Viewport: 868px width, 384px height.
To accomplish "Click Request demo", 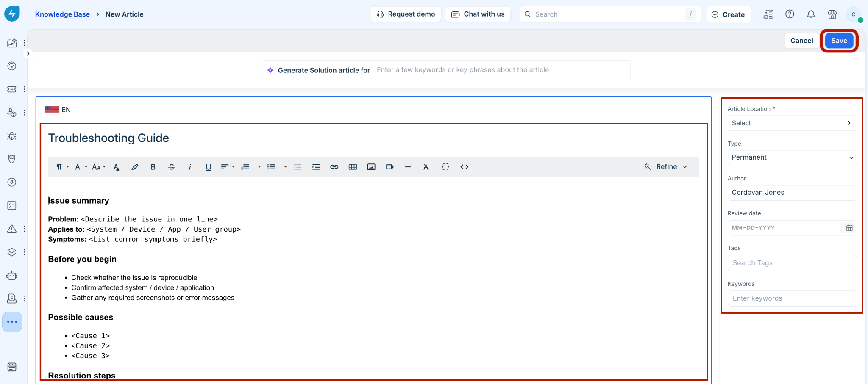I will [406, 14].
